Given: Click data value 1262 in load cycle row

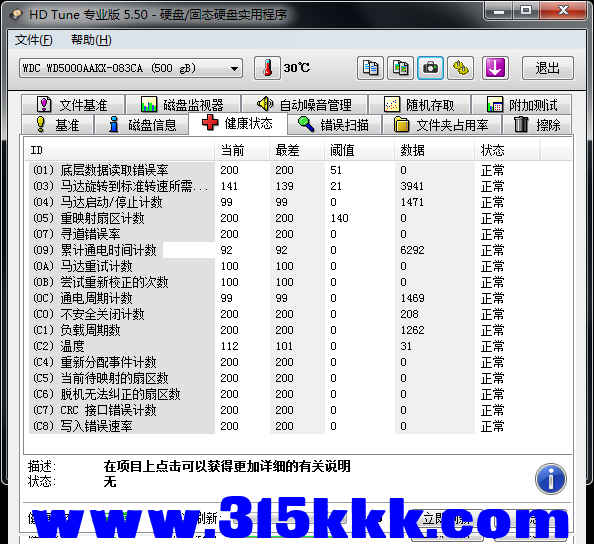Looking at the screenshot, I should [412, 330].
